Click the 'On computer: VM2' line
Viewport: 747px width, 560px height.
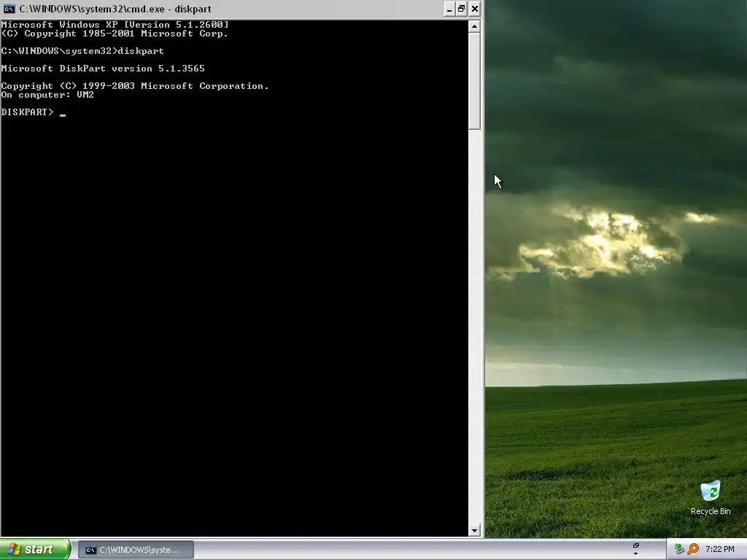pos(47,95)
